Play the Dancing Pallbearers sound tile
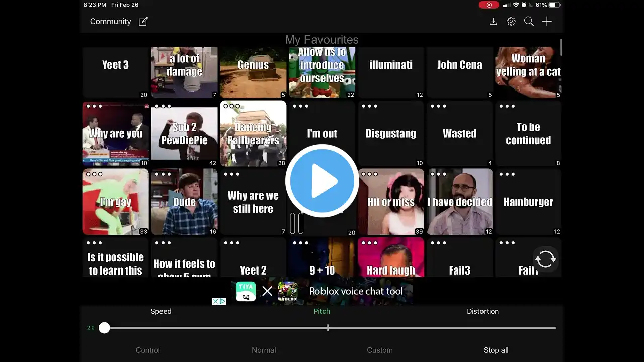The height and width of the screenshot is (362, 644). pyautogui.click(x=253, y=134)
